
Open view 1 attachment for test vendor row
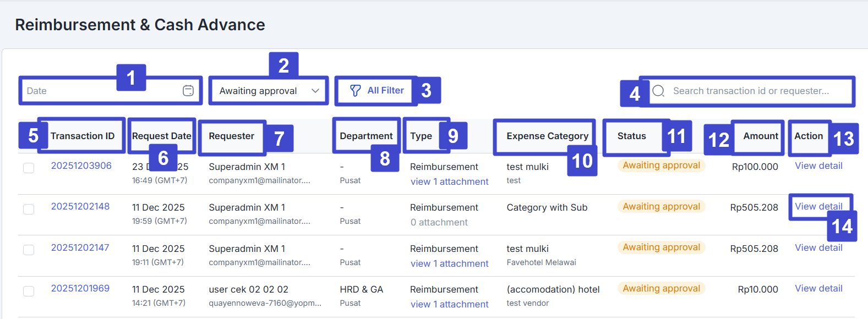coord(449,304)
